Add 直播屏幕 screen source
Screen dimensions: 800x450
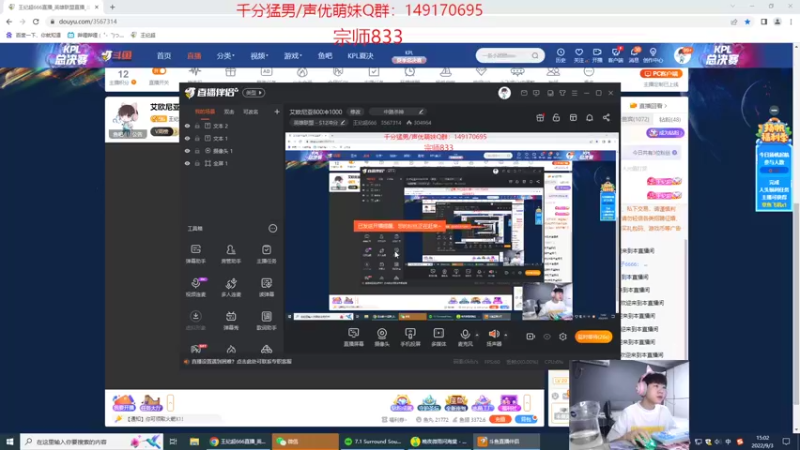pos(354,337)
